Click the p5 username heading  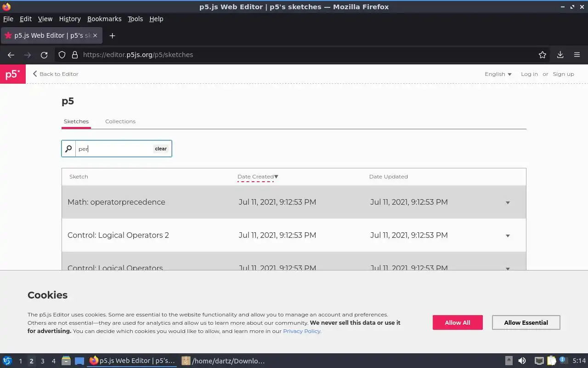click(x=68, y=101)
